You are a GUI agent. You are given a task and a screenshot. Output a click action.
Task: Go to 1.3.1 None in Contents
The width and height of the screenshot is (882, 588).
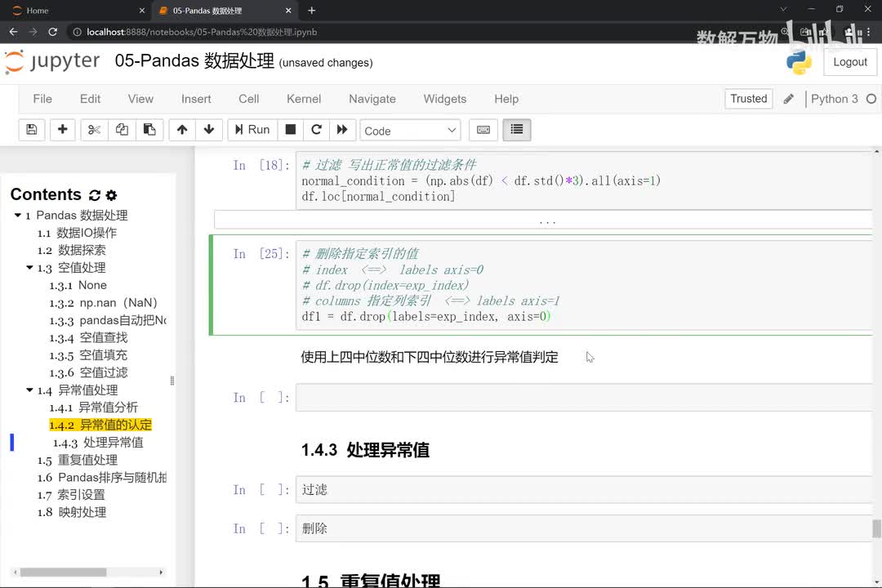click(x=78, y=285)
